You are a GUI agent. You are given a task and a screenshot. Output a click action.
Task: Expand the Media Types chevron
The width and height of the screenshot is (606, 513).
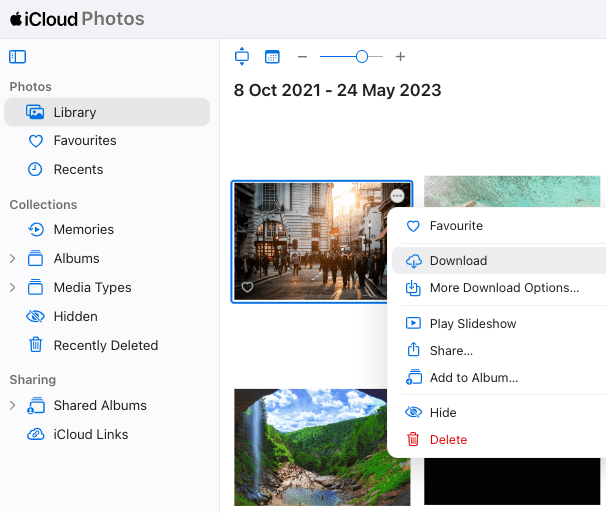coord(12,288)
